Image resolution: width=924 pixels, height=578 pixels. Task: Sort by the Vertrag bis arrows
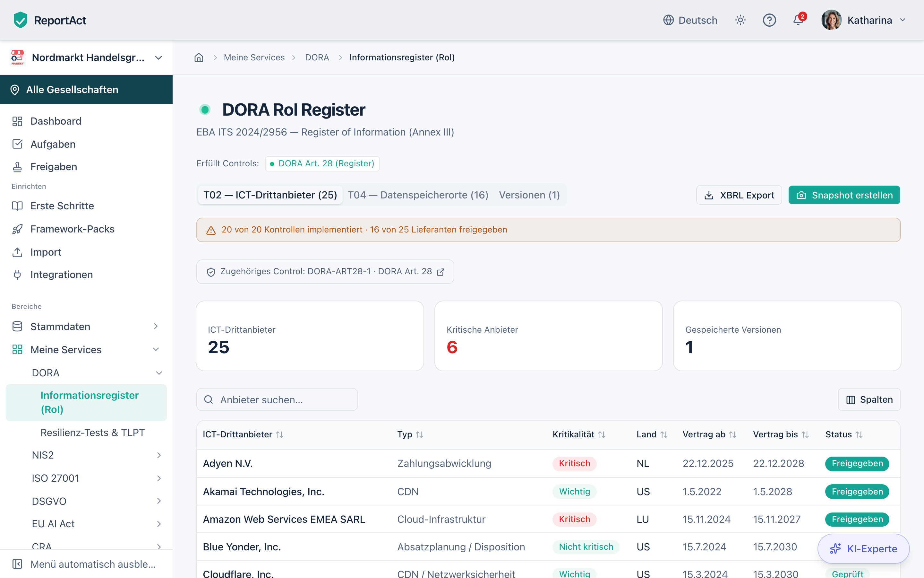[x=805, y=435]
